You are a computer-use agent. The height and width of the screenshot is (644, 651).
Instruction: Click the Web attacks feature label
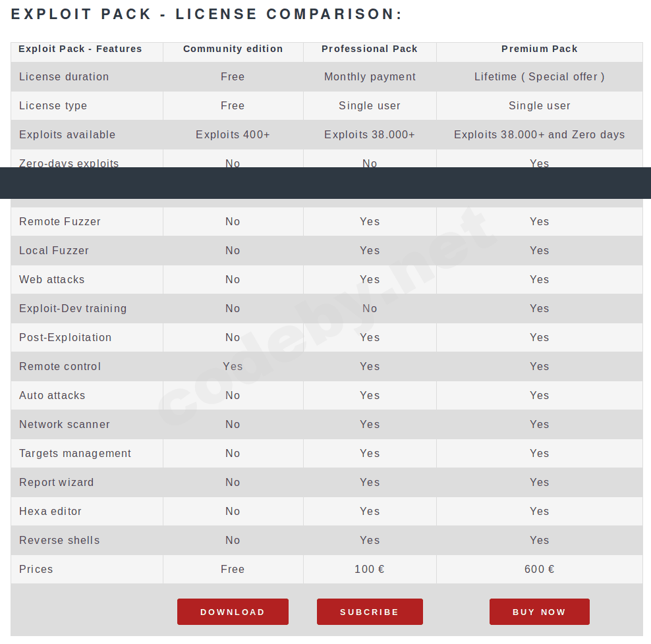tap(52, 280)
